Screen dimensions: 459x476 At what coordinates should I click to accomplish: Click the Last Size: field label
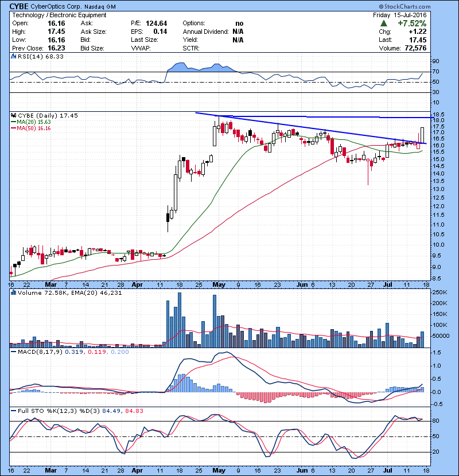point(145,40)
